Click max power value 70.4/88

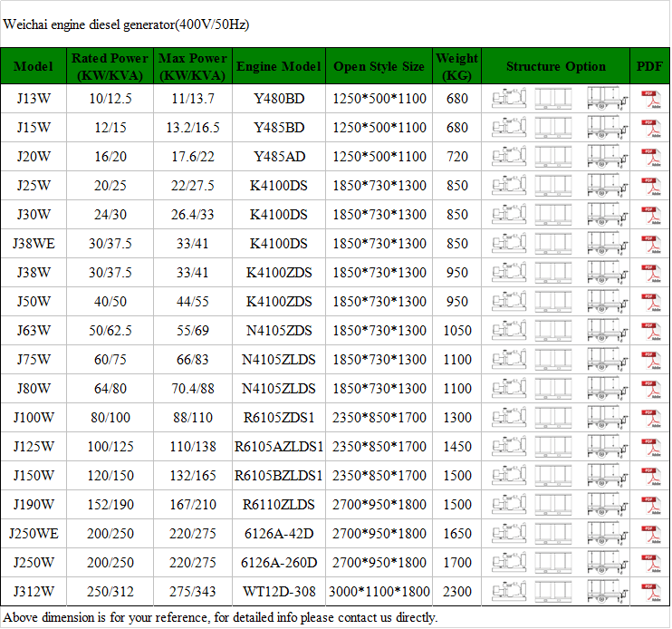tap(193, 389)
